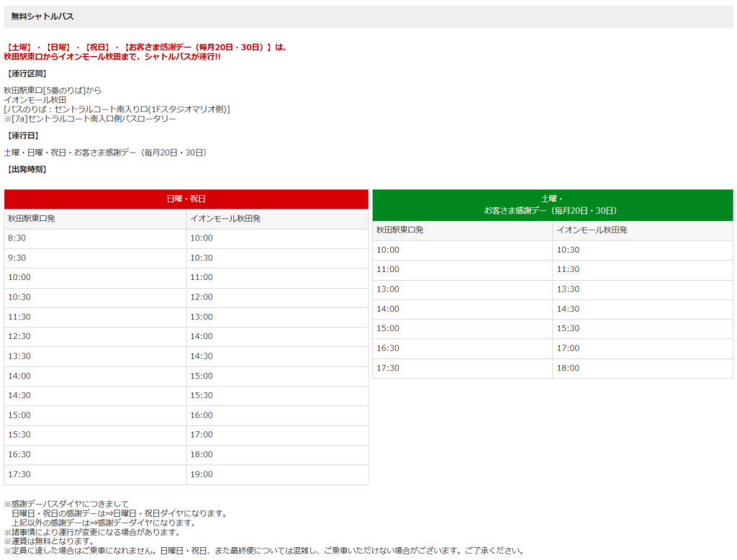The image size is (737, 560).
Task: Click the ※感謝デーバスダイヤにつきまして note
Action: tap(66, 504)
